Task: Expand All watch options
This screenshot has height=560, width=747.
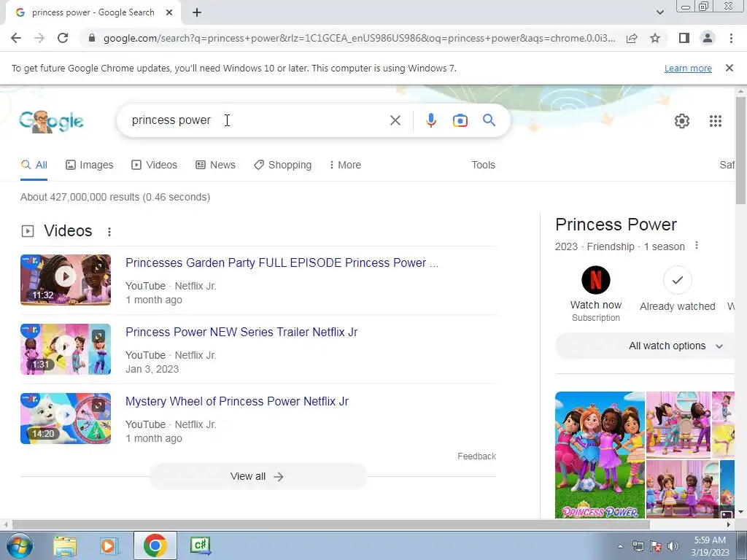Action: point(646,346)
